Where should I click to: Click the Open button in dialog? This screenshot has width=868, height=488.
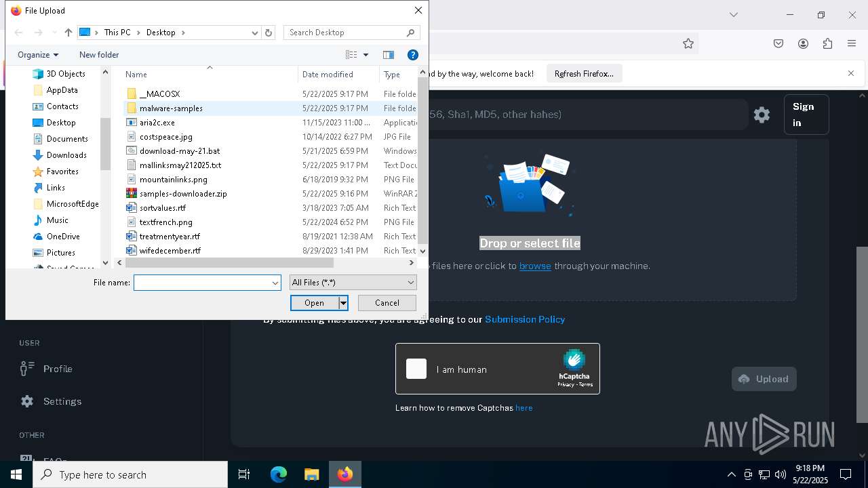point(315,303)
